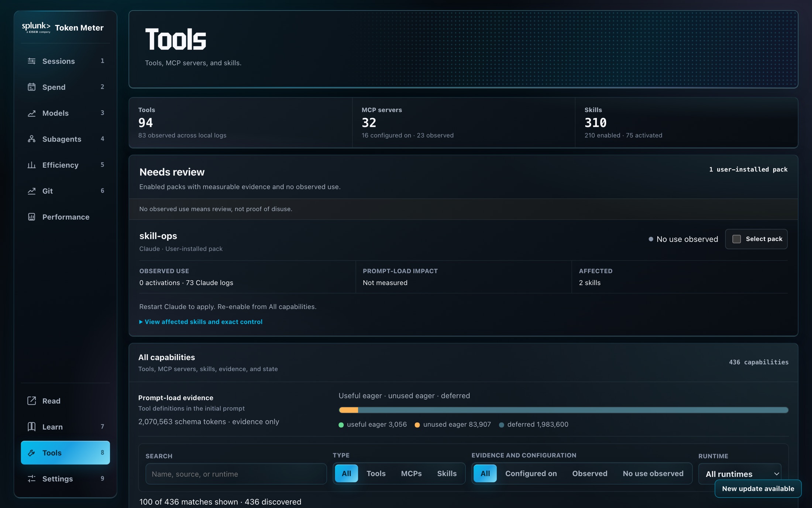Screen dimensions: 812x508
Task: Expand View affected skills and exact control
Action: (x=201, y=322)
